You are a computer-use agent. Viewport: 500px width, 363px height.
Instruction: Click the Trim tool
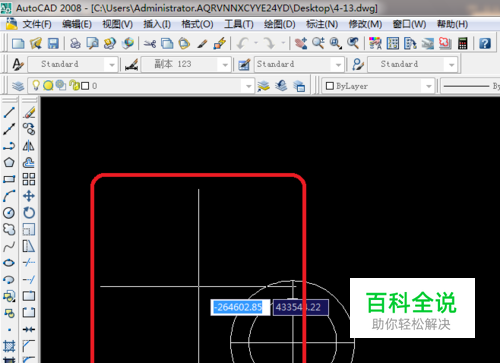tap(29, 263)
